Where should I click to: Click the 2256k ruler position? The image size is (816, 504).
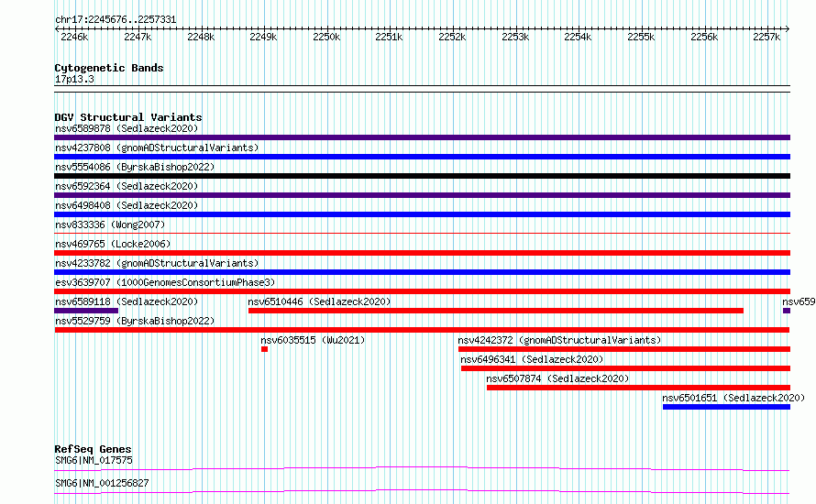705,37
